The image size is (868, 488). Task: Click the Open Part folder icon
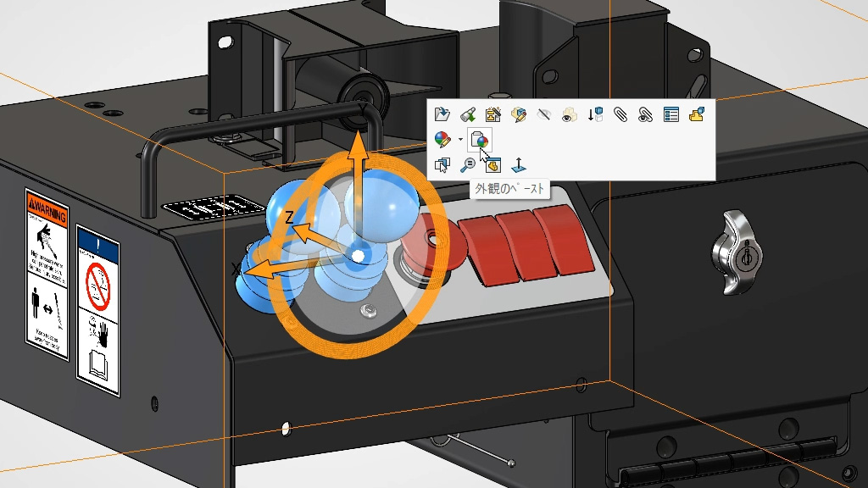[x=441, y=114]
